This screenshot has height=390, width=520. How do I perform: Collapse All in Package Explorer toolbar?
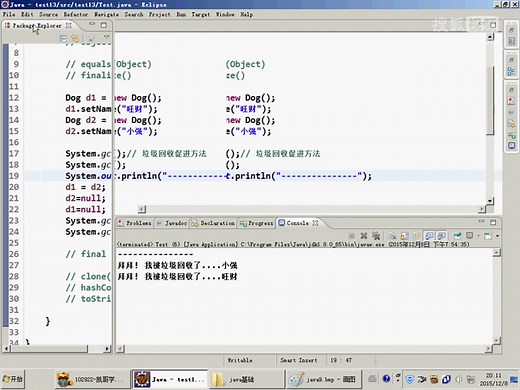(x=63, y=38)
